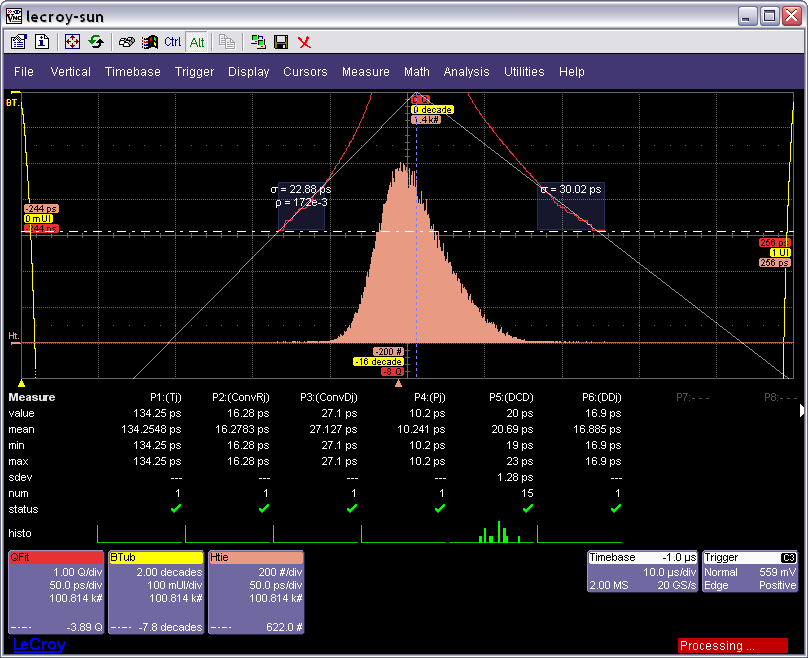
Task: Click the salmon Htie position marker below grid
Action: (398, 383)
